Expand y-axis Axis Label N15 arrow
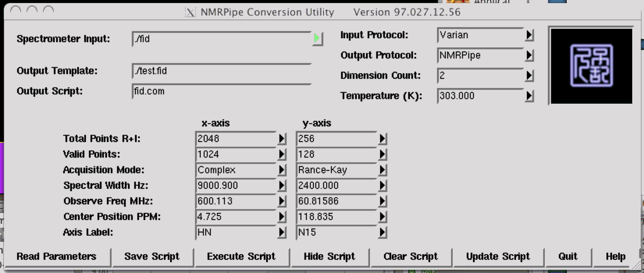644x273 pixels. coord(382,232)
